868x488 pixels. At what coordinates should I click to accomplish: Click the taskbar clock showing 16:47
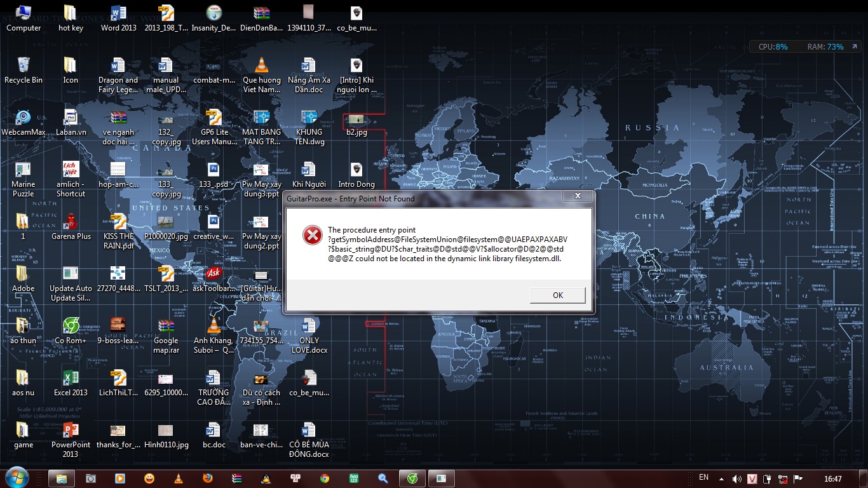[833, 478]
